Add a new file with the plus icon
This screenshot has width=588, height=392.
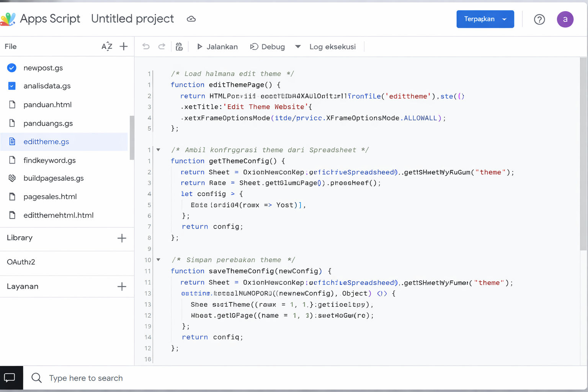coord(124,46)
